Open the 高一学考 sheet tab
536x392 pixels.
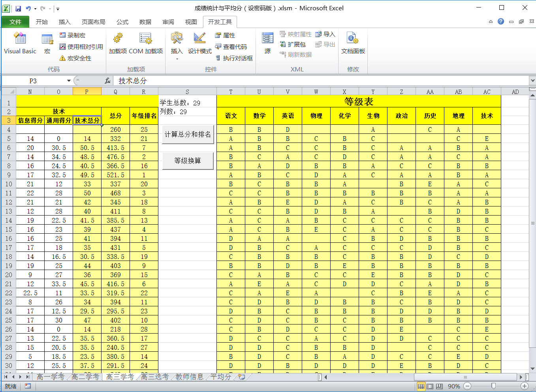point(51,377)
